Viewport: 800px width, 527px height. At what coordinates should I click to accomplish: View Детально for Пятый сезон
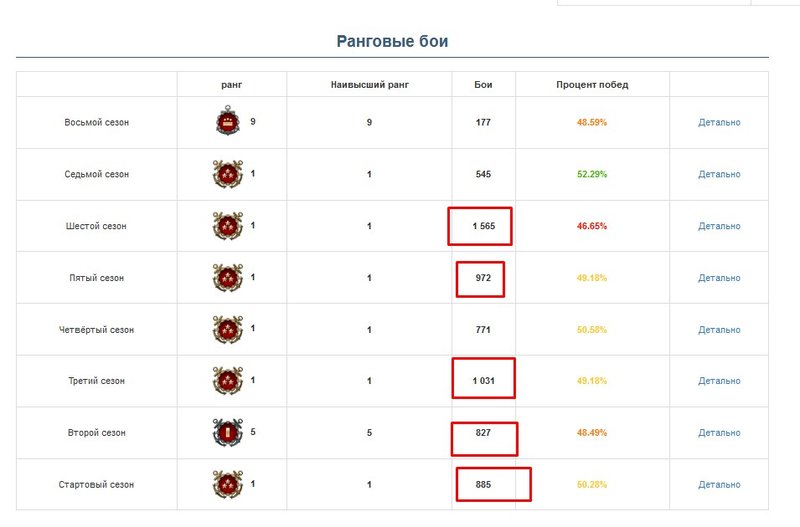tap(719, 278)
